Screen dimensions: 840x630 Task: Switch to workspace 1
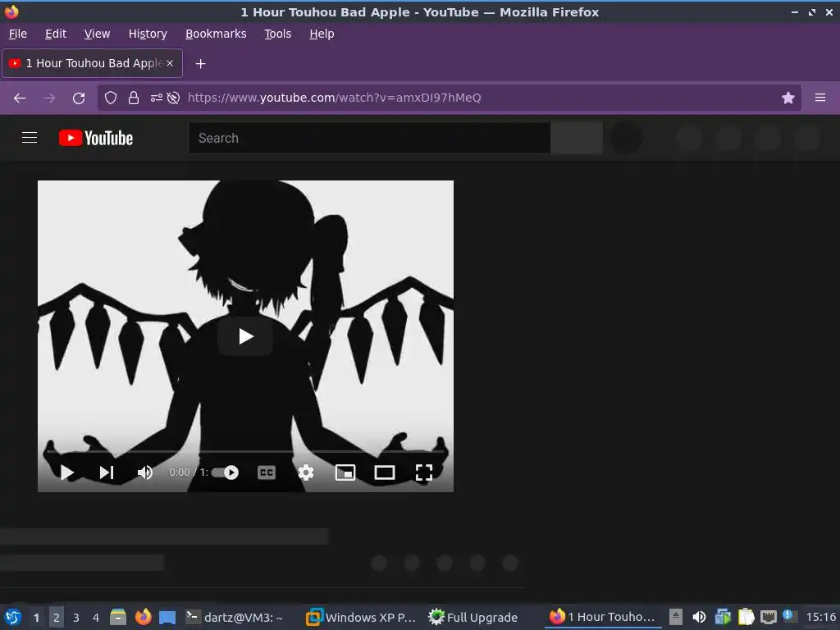[x=36, y=618]
